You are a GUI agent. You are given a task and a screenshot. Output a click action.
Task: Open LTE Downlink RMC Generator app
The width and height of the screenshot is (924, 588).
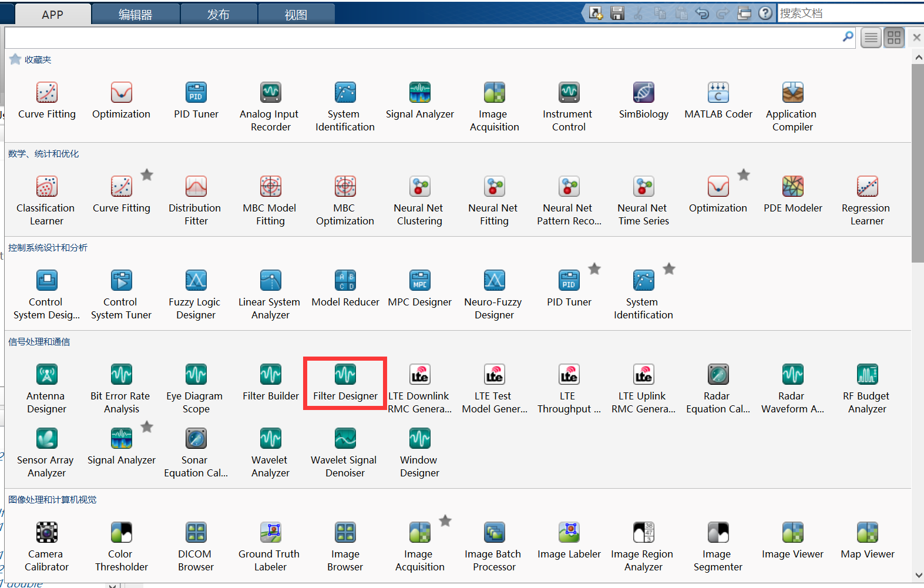419,389
